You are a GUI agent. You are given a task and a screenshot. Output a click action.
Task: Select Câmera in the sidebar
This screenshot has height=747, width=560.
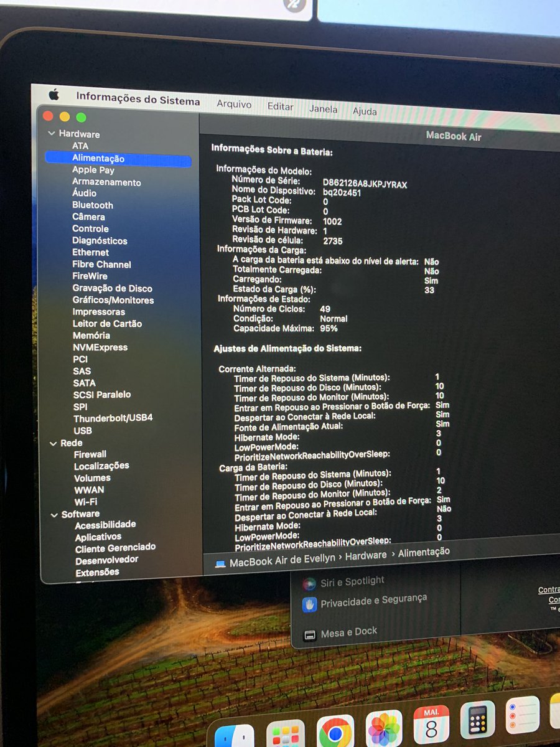point(88,217)
